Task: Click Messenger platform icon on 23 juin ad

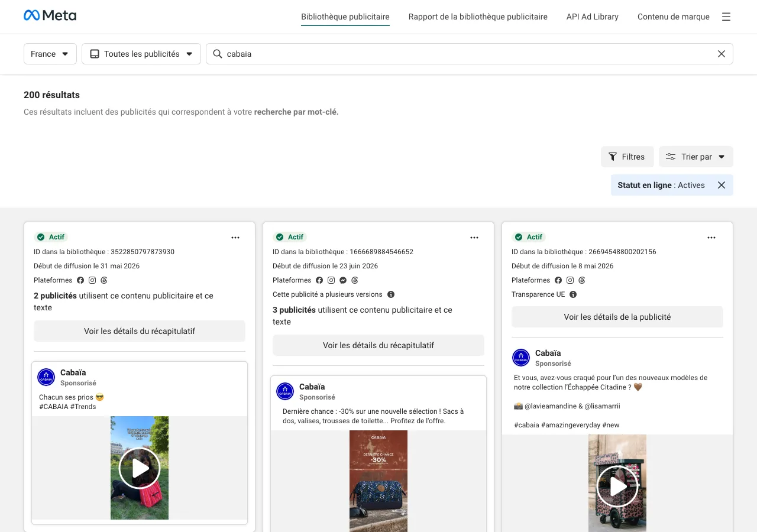Action: pyautogui.click(x=343, y=280)
